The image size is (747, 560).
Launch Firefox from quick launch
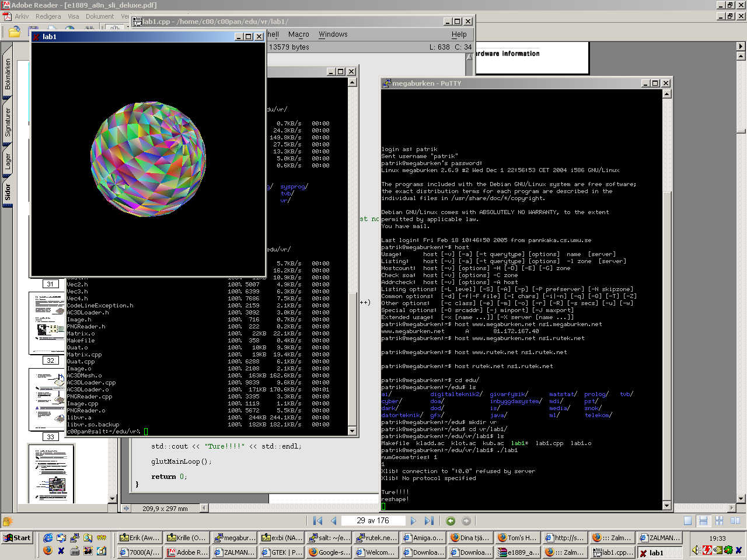point(48,551)
